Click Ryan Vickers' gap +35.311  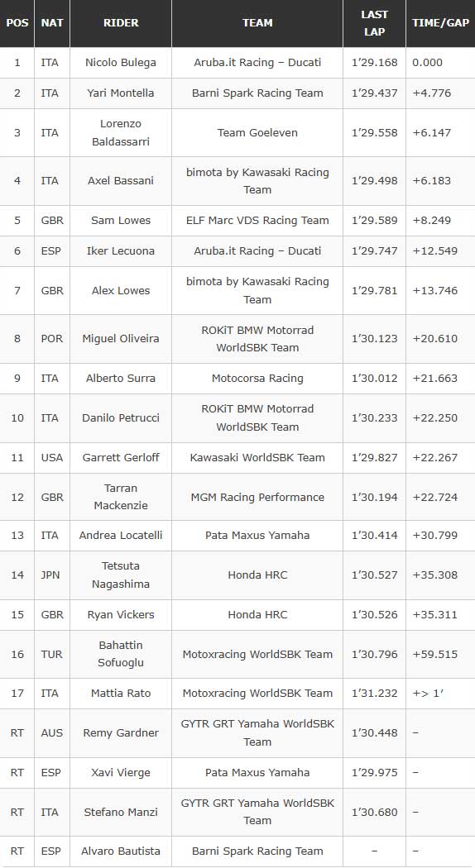[x=435, y=614]
